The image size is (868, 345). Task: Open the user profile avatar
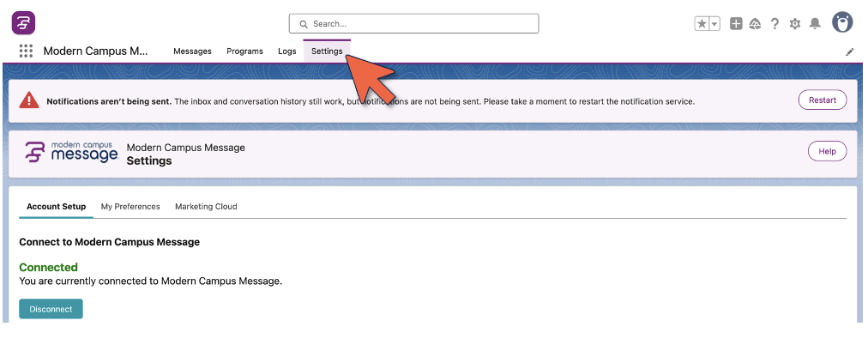(842, 22)
